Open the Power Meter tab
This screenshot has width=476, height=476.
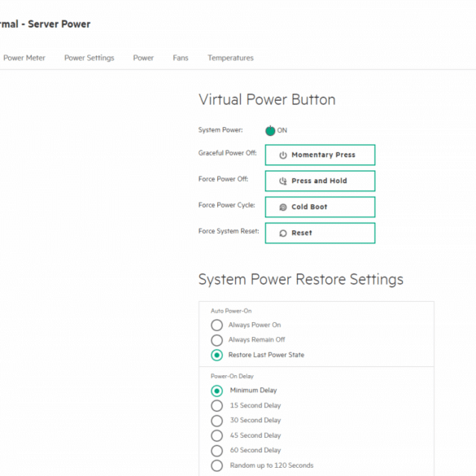[x=24, y=58]
